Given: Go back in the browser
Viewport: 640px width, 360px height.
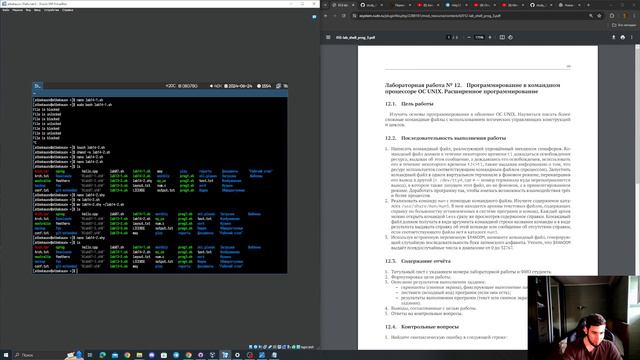Looking at the screenshot, I should [x=326, y=16].
